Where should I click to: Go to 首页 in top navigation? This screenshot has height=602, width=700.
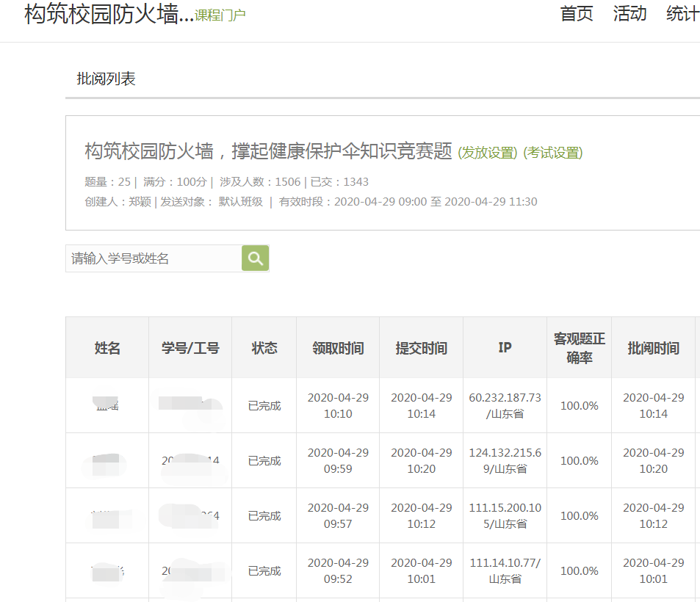point(577,14)
